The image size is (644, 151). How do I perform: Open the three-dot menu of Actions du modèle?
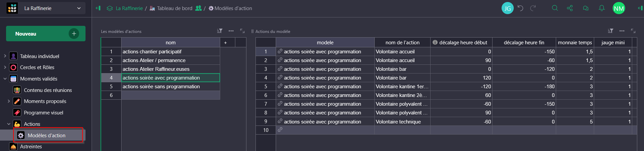click(622, 31)
